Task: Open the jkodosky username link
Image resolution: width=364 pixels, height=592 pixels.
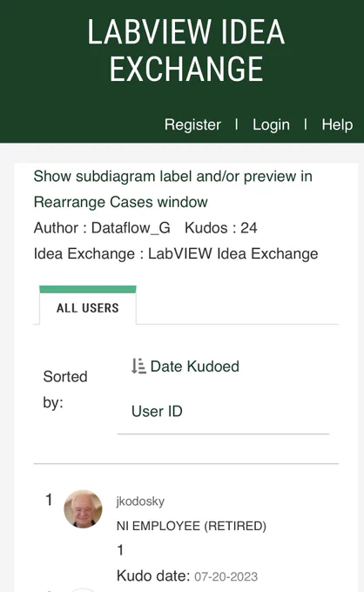Action: pos(140,501)
